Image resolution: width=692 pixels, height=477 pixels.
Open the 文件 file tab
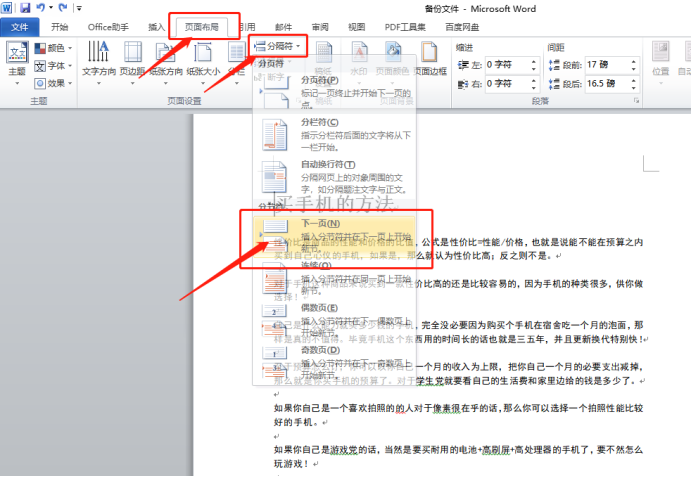[19, 27]
